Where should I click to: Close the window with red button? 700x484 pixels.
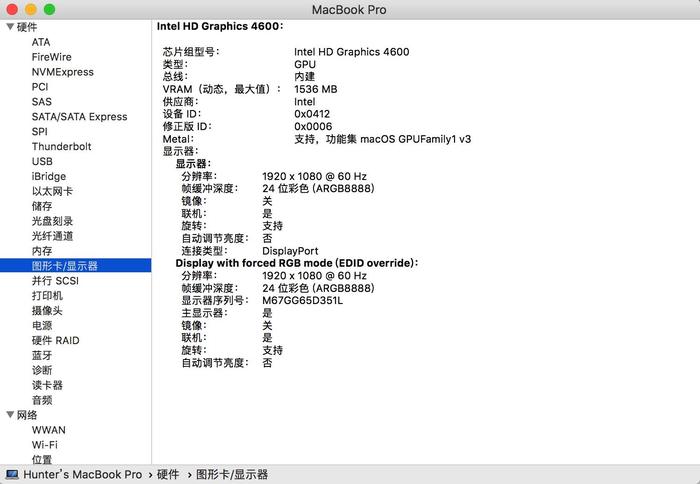[12, 9]
